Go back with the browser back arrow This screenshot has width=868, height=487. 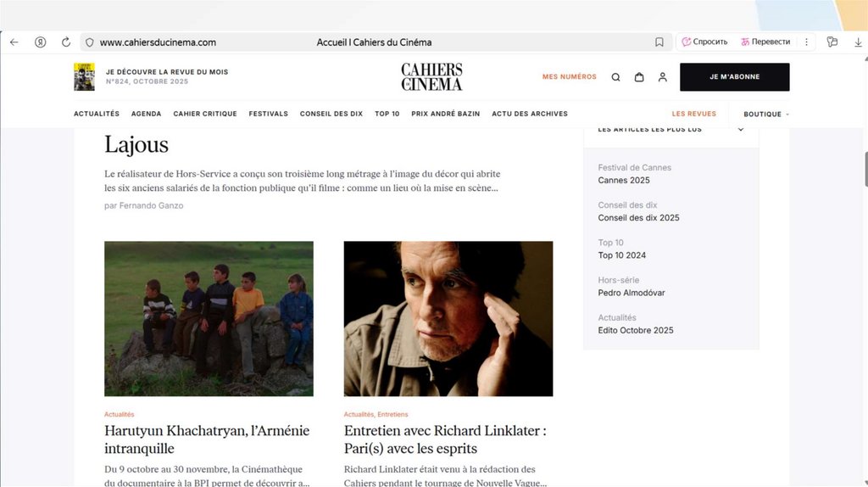[x=14, y=42]
